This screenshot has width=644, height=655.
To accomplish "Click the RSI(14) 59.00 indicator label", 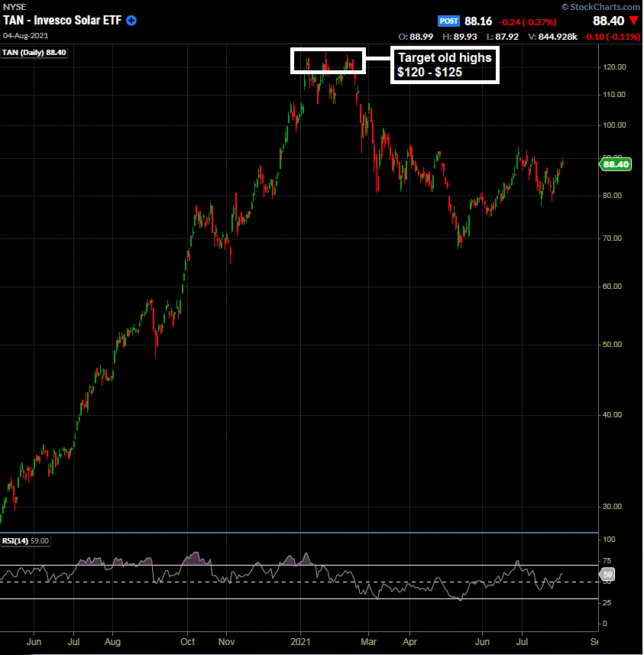I will (25, 540).
